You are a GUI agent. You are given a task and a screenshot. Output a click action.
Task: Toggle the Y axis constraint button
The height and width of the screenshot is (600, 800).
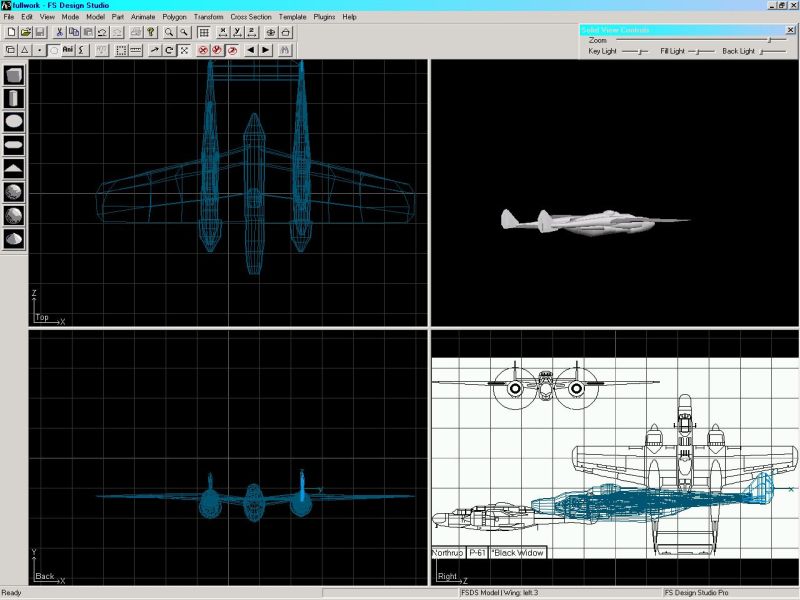(x=237, y=32)
